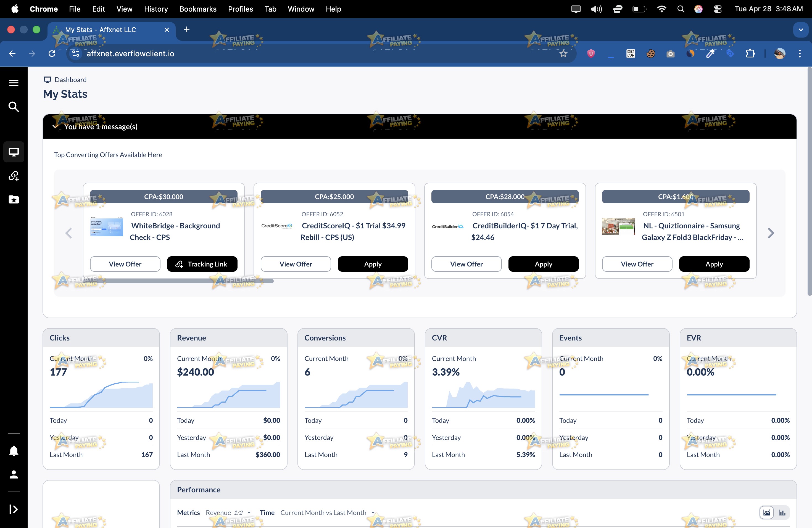Click the Conversions trend chart
The width and height of the screenshot is (812, 528).
coord(356,395)
